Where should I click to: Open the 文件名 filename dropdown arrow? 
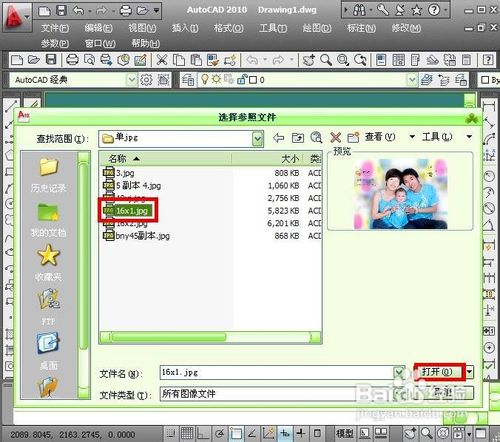399,372
